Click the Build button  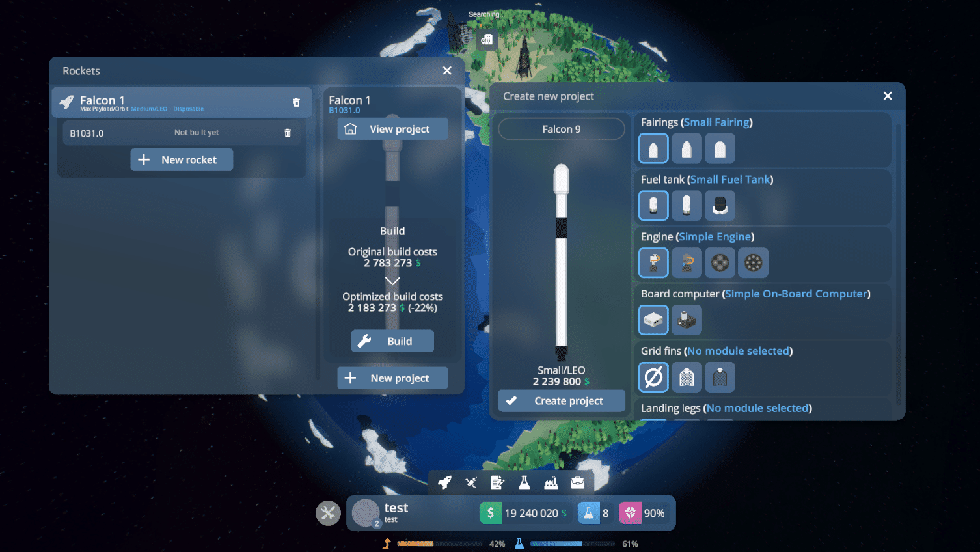(392, 341)
